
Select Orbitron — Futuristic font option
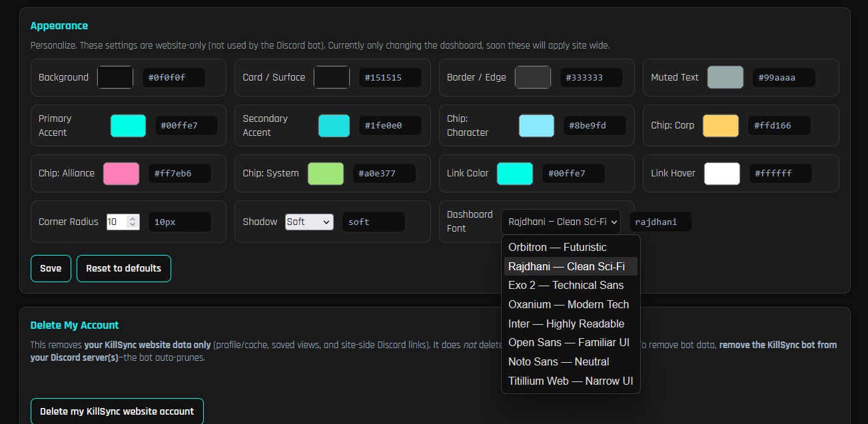tap(557, 247)
